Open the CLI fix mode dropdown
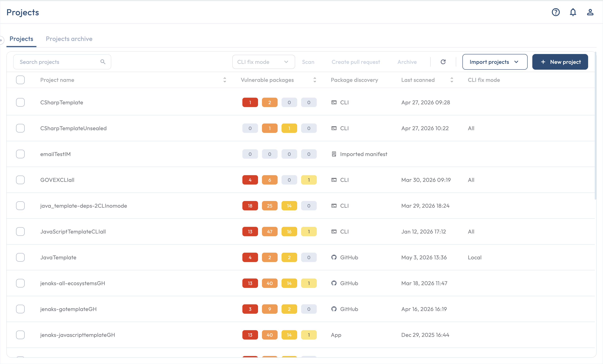The width and height of the screenshot is (603, 364). pyautogui.click(x=263, y=62)
